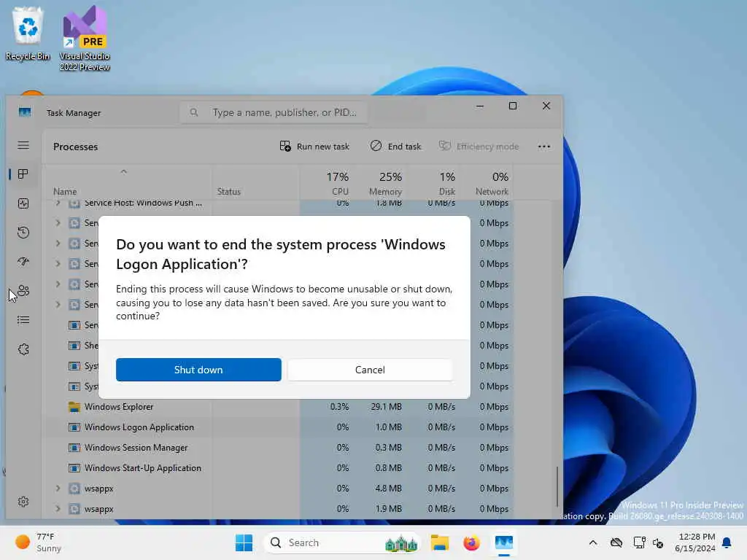This screenshot has width=747, height=560.
Task: Expand the Service Host: Windows Push row
Action: (58, 203)
